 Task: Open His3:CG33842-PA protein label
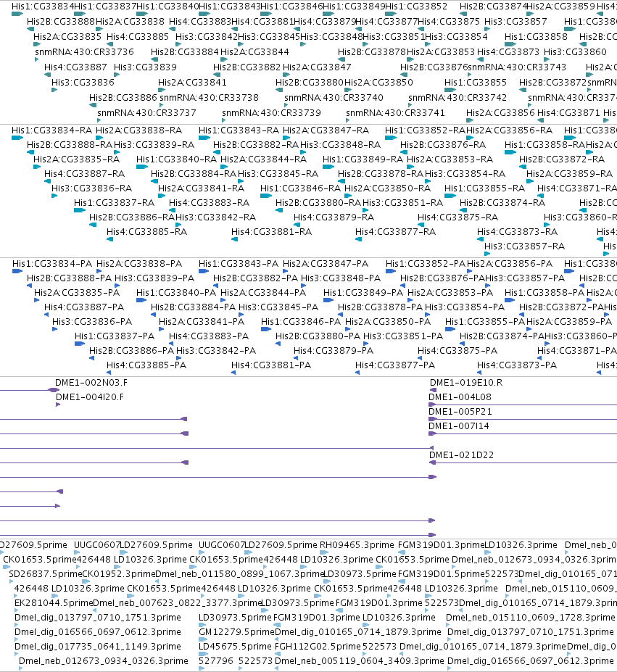coord(215,351)
